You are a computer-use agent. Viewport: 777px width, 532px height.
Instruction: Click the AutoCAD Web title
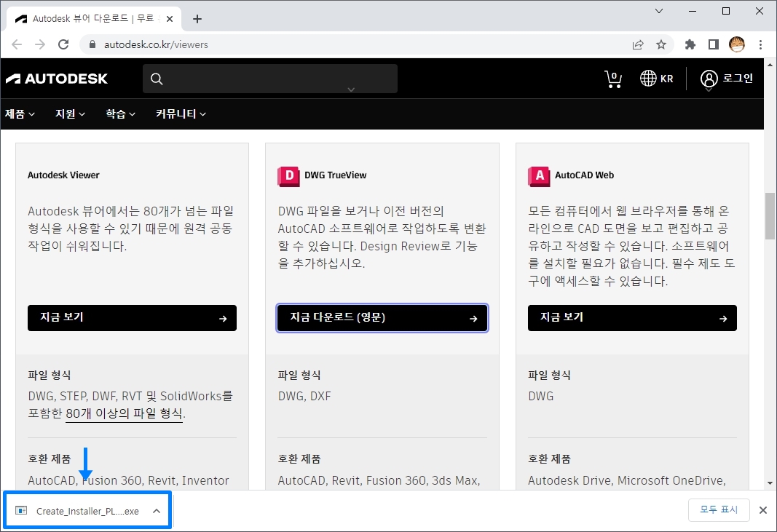click(x=584, y=175)
